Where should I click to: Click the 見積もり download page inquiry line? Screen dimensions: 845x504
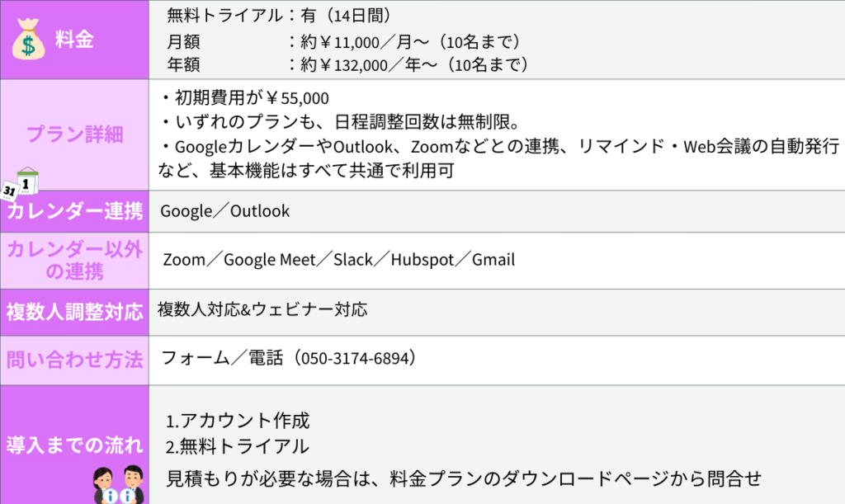coord(462,478)
